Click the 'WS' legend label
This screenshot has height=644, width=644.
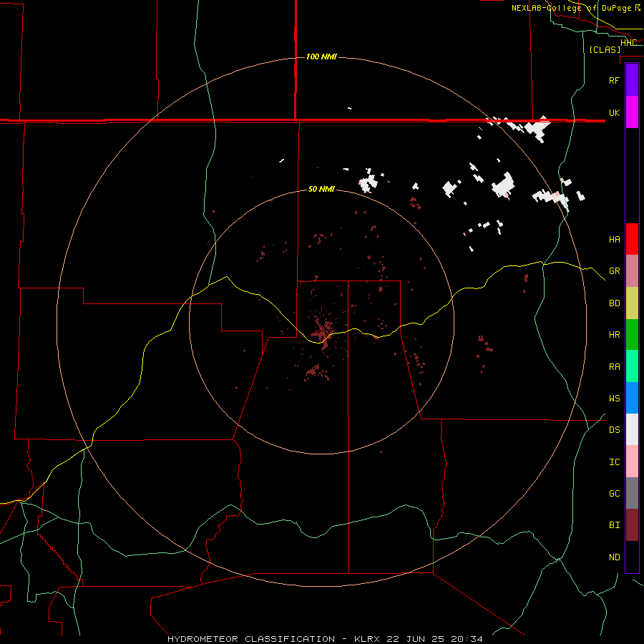pyautogui.click(x=615, y=398)
